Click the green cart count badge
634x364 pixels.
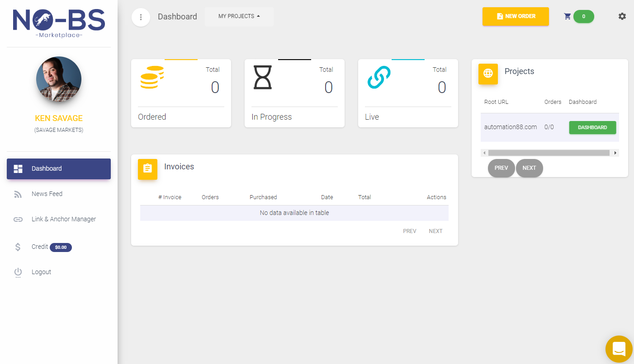pyautogui.click(x=584, y=16)
